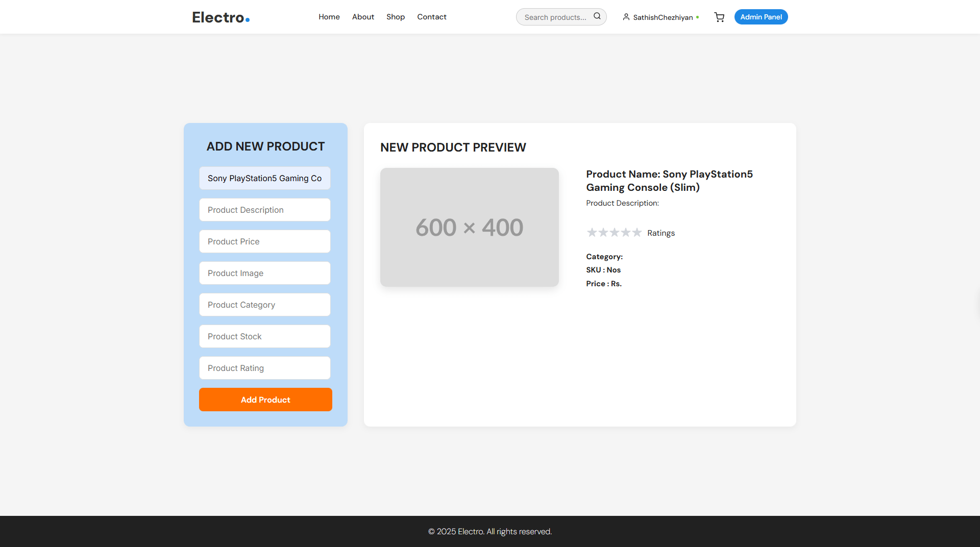The height and width of the screenshot is (547, 980).
Task: Open the About menu item
Action: (363, 17)
